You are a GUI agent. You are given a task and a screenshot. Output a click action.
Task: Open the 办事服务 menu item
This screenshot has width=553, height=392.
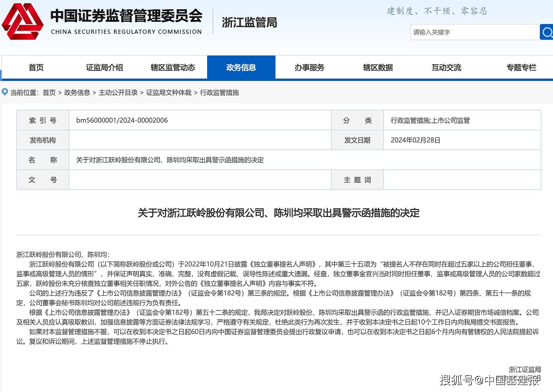[309, 67]
